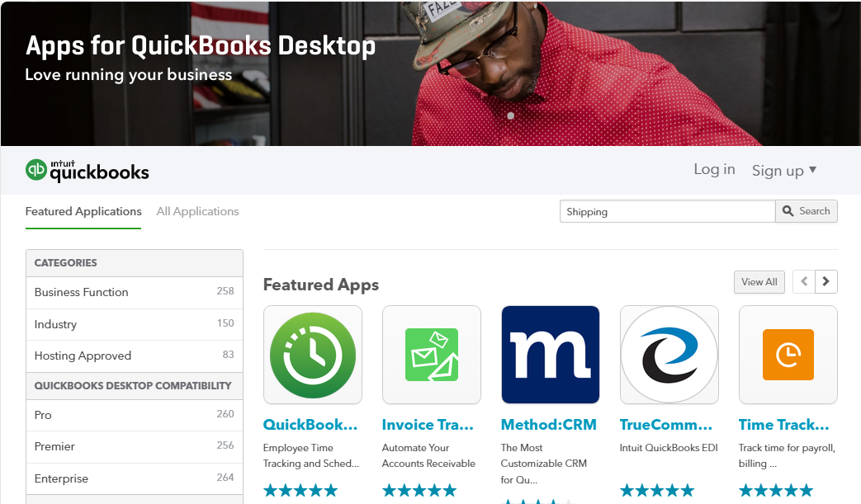
Task: Click the star rating under Time Track...
Action: [776, 490]
